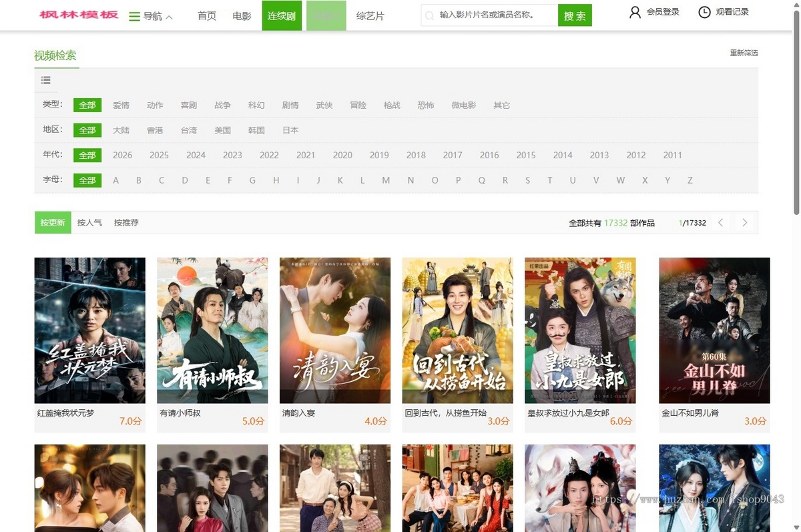The height and width of the screenshot is (532, 801).
Task: Click the 清韵入宴 title text
Action: (x=298, y=413)
